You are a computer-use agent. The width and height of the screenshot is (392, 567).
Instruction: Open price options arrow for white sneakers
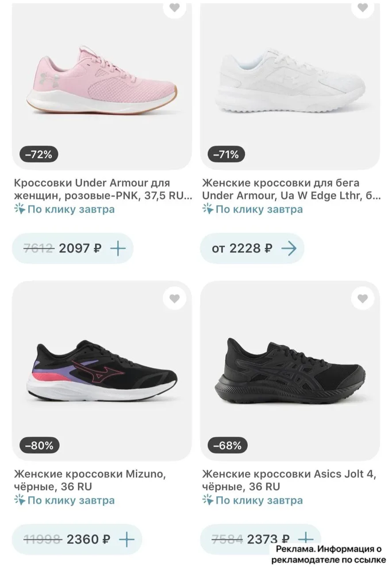point(288,249)
